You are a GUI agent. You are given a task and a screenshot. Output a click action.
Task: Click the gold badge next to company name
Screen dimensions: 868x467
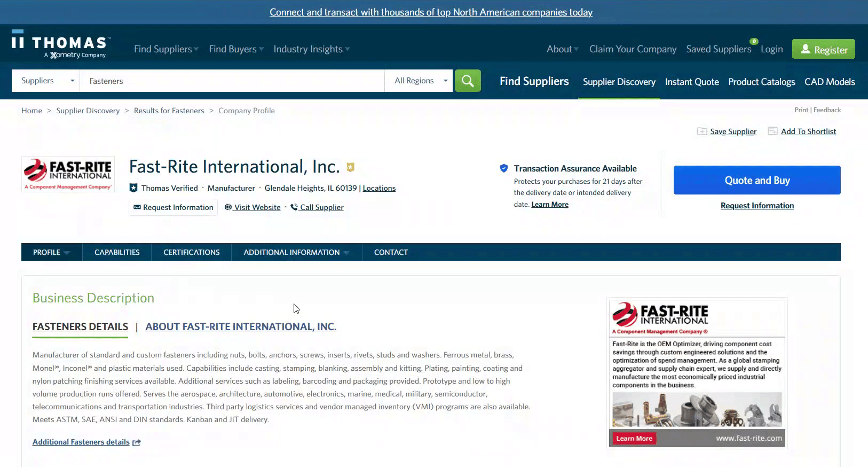click(x=351, y=167)
